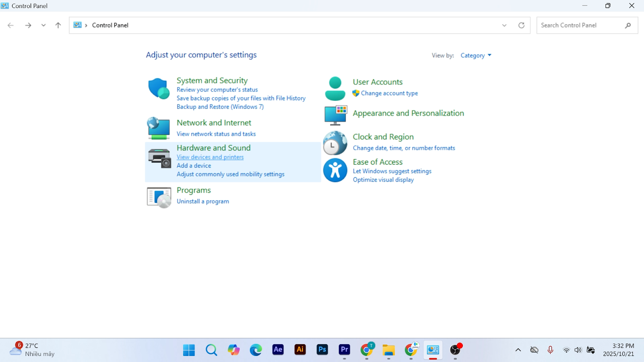Screen dimensions: 644x362
Task: Click the Appearance and Personalization monitor icon
Action: [x=336, y=115]
